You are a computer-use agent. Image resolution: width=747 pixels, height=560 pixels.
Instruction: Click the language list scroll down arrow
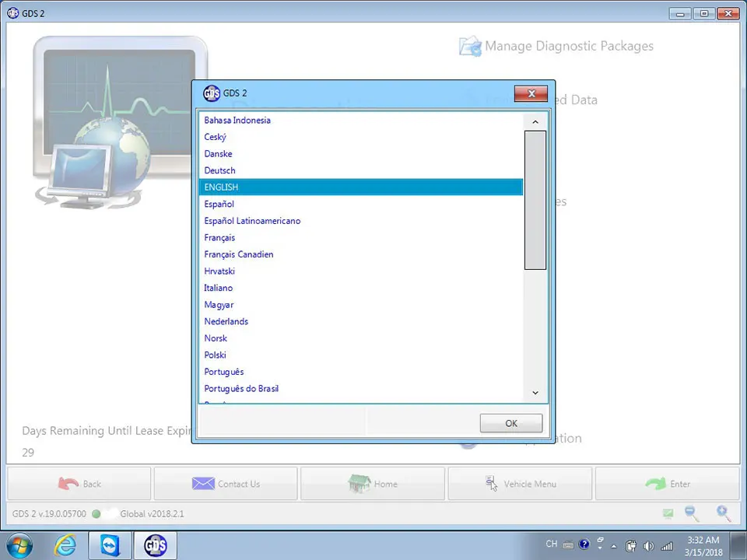coord(535,393)
